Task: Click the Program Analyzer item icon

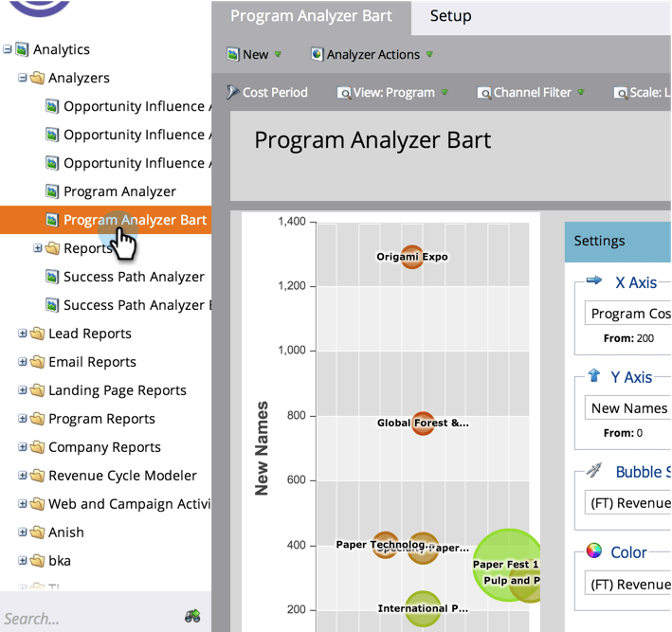Action: [52, 191]
